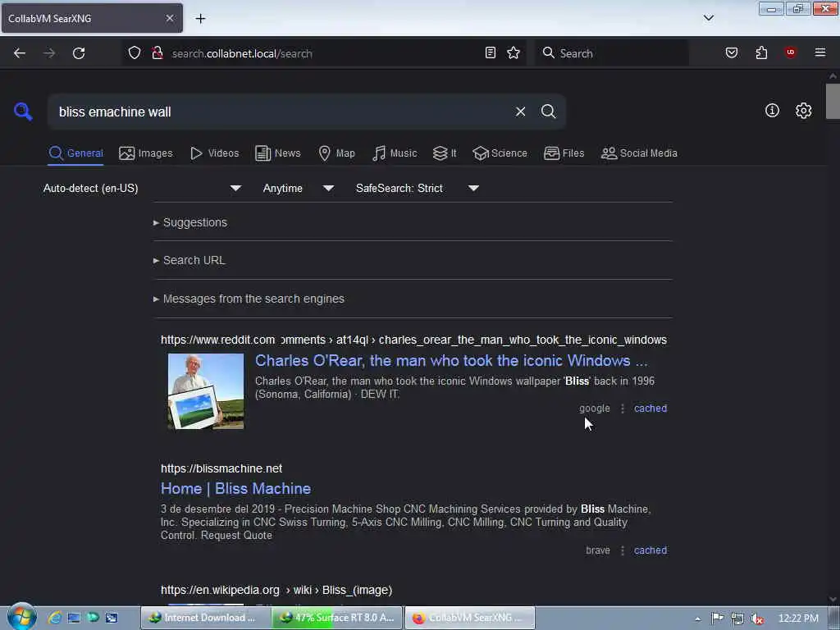Open the Charles O'Rear result title link
Viewport: 840px width, 630px height.
[x=451, y=361]
